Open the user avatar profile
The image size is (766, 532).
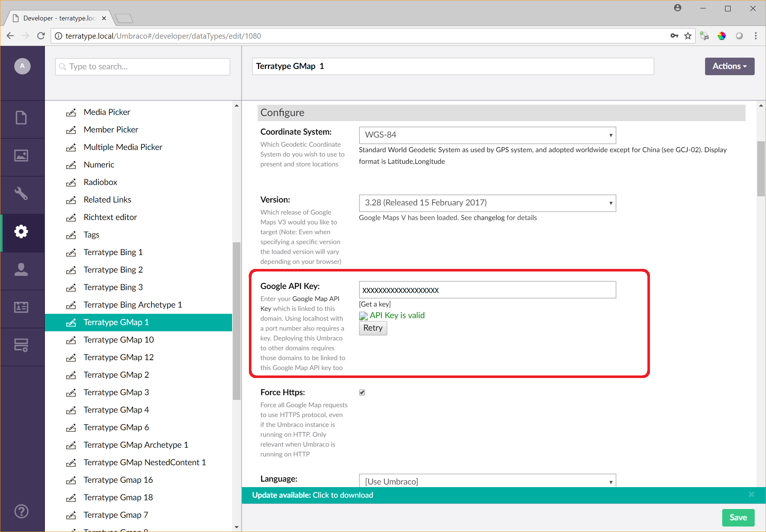coord(22,66)
